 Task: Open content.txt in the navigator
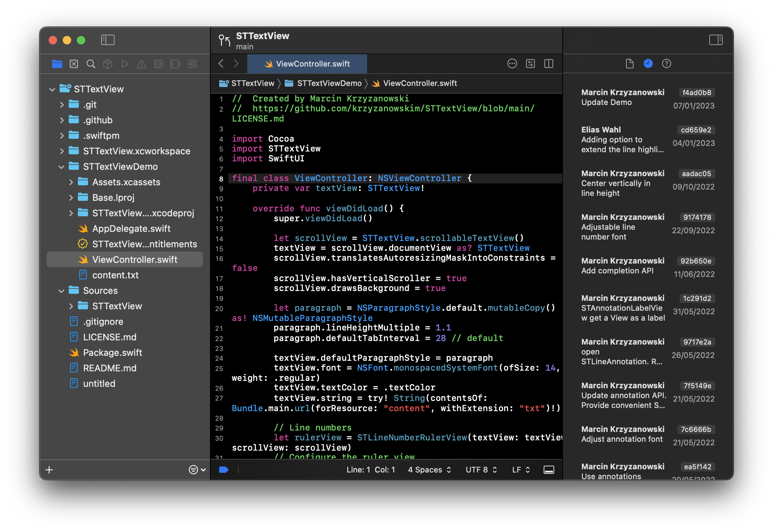coord(125,275)
